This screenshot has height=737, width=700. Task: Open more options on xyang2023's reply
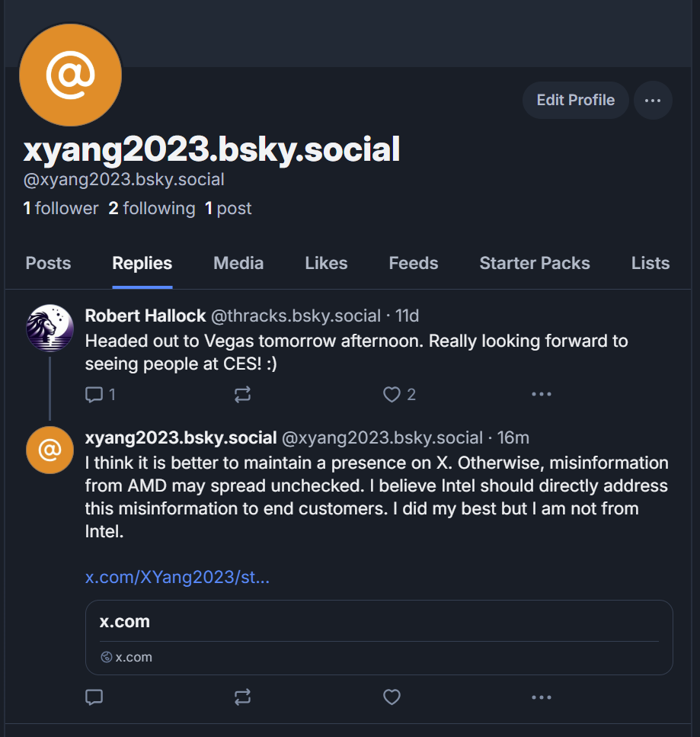tap(541, 697)
